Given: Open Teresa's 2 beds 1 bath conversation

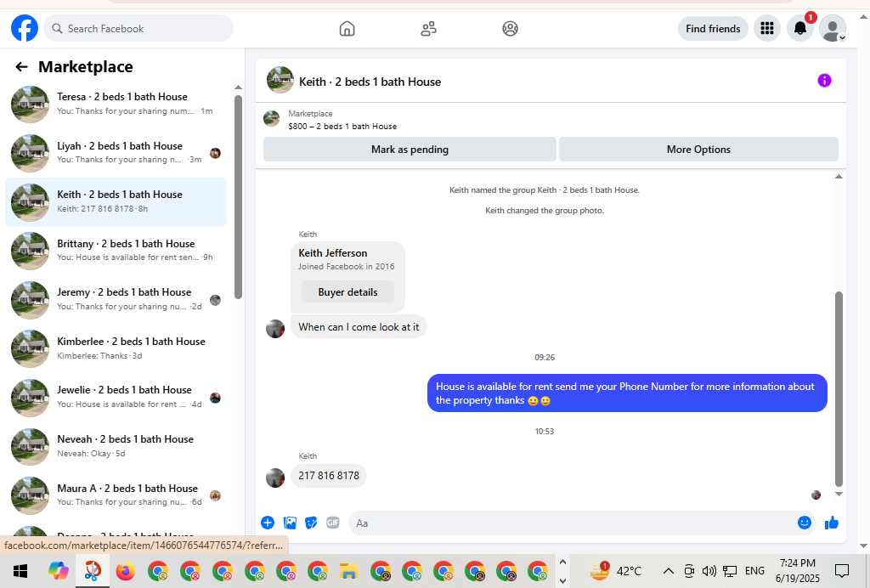Looking at the screenshot, I should tap(116, 105).
